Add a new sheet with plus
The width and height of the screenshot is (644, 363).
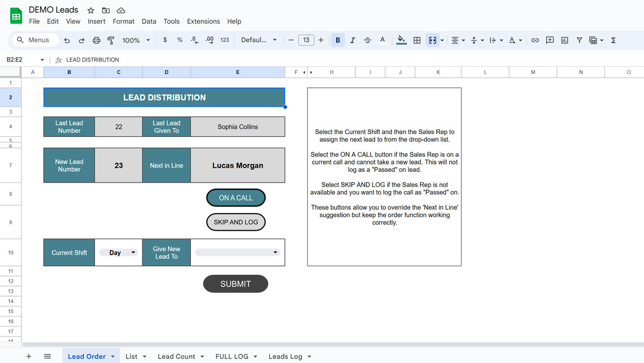pos(28,356)
